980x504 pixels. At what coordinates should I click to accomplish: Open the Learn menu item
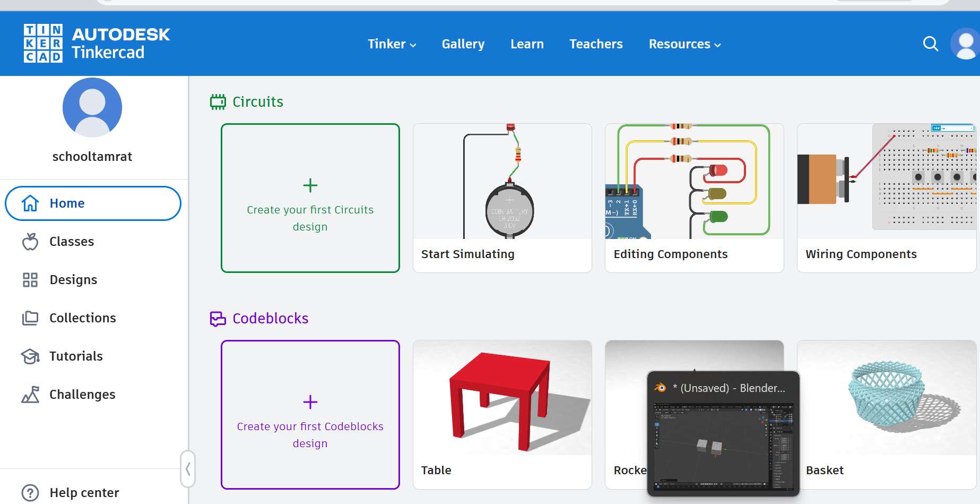(x=527, y=44)
